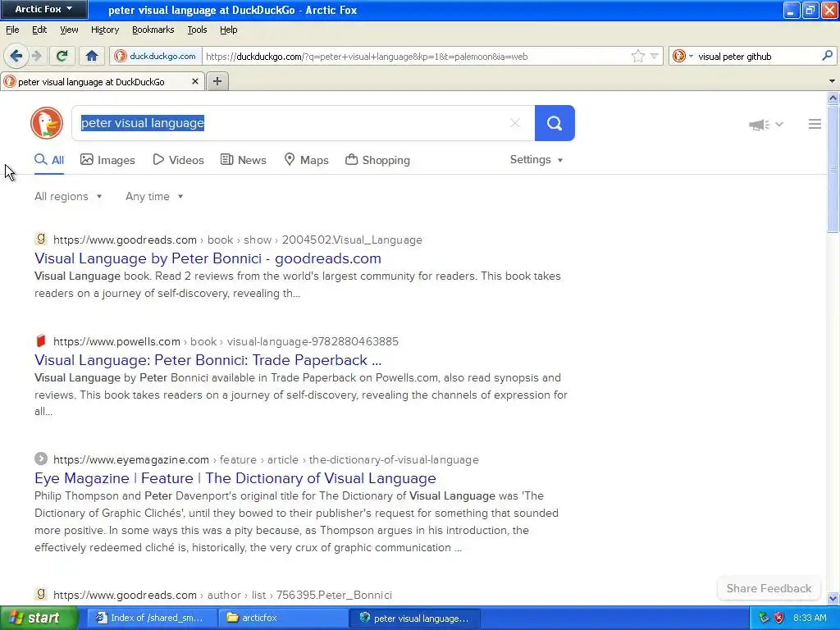Click the goodreads favicon of the first result
This screenshot has height=630, width=840.
click(x=41, y=239)
